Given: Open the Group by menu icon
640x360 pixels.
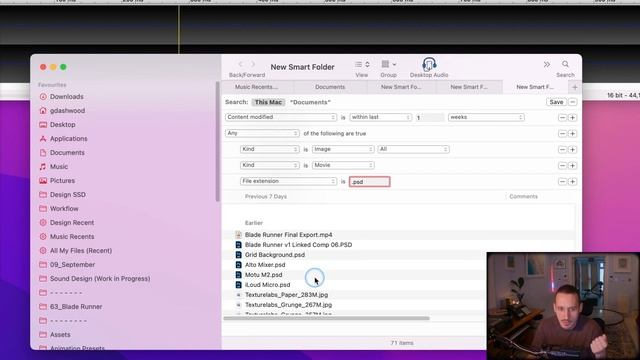Looking at the screenshot, I should (389, 64).
